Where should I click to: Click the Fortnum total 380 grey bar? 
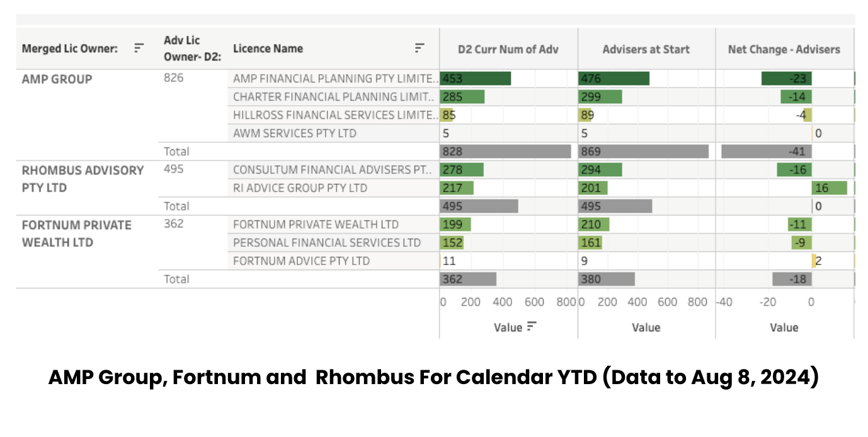click(606, 279)
